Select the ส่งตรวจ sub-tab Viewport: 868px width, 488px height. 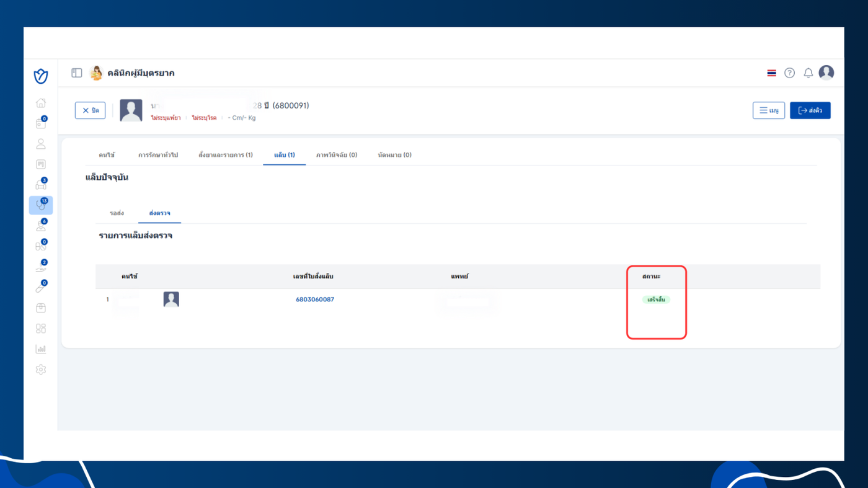(160, 213)
